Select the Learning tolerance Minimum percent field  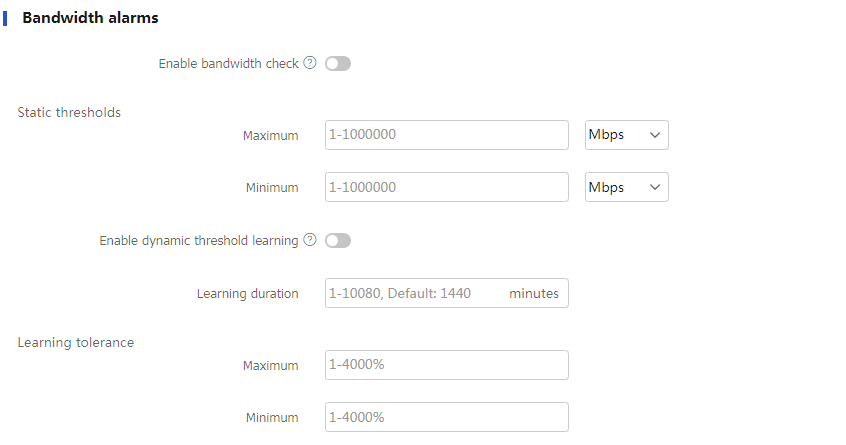(447, 417)
